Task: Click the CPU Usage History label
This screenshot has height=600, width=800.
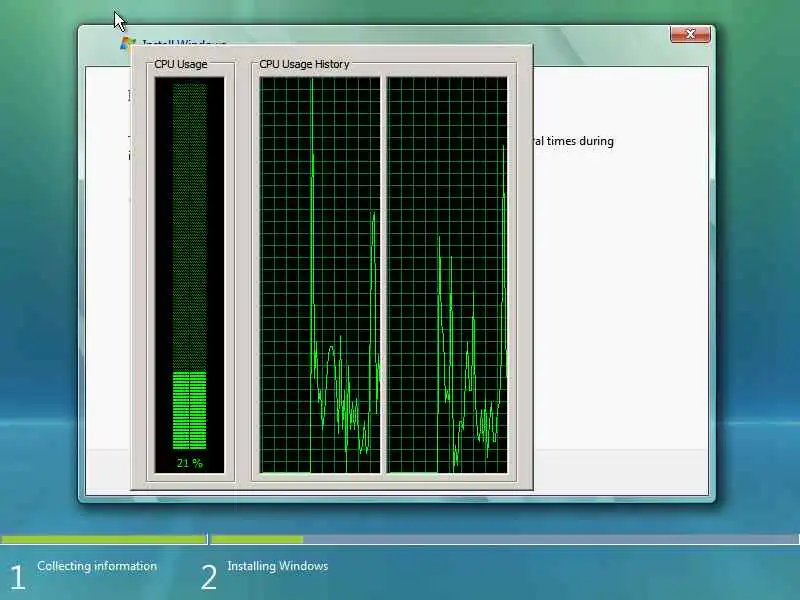Action: (x=304, y=64)
